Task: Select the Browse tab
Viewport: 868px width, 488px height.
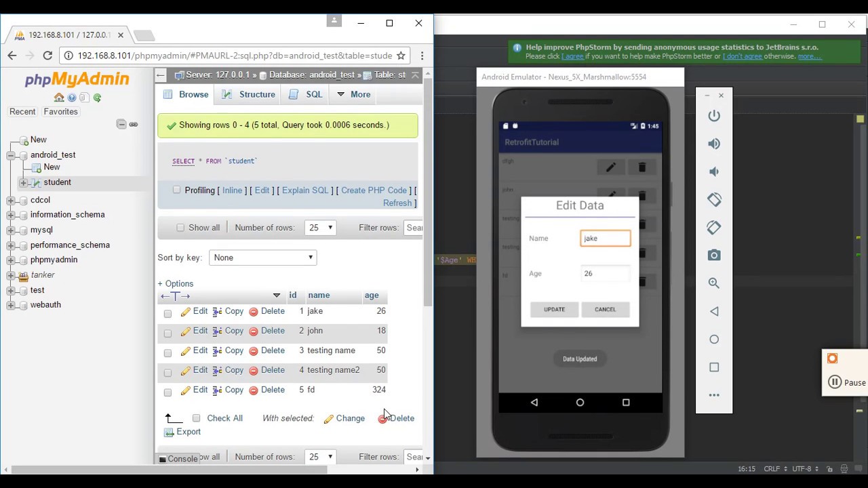Action: click(x=186, y=94)
